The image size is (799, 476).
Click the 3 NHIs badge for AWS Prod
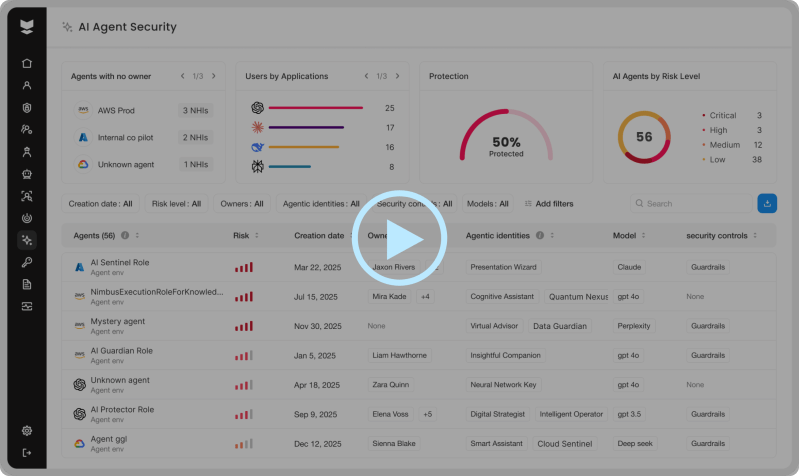click(x=196, y=110)
